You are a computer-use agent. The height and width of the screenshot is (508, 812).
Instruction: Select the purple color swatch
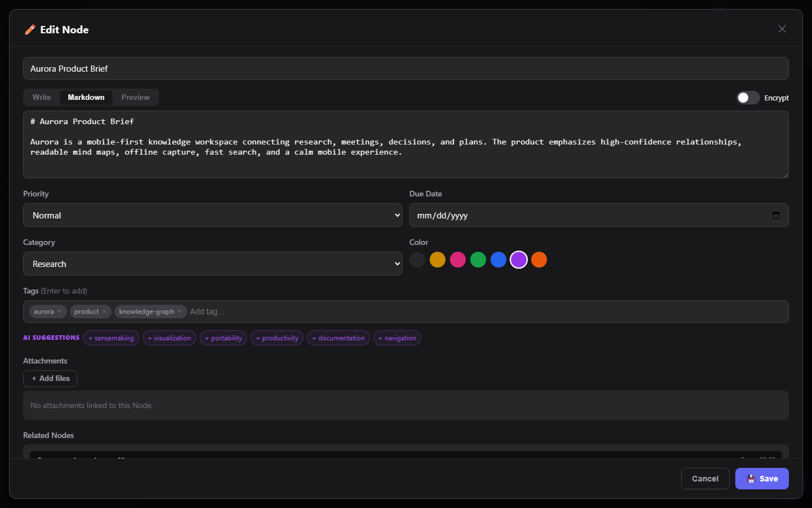pos(519,260)
